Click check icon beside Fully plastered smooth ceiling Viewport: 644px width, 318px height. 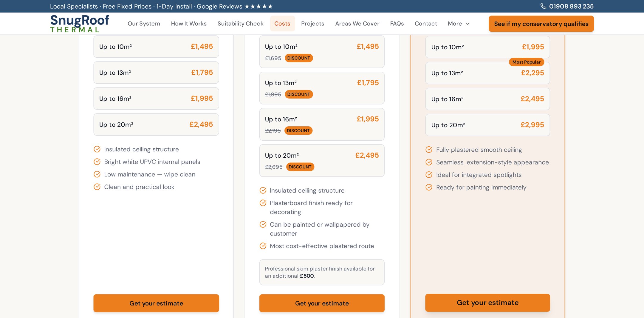(429, 150)
